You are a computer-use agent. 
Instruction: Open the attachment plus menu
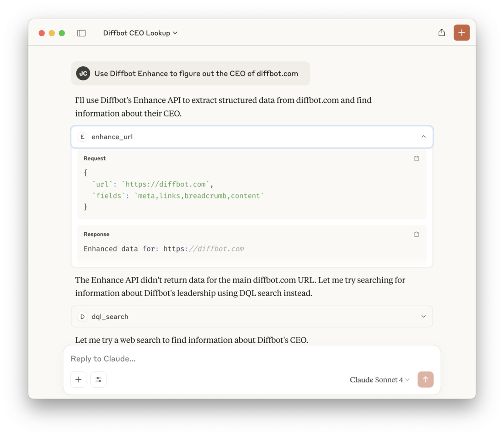(78, 379)
